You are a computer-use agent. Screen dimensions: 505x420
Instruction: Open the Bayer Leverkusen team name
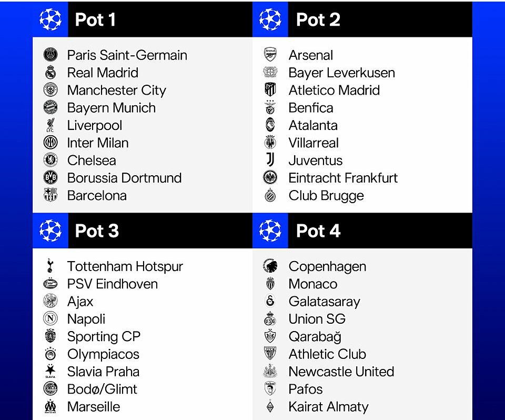click(x=341, y=73)
